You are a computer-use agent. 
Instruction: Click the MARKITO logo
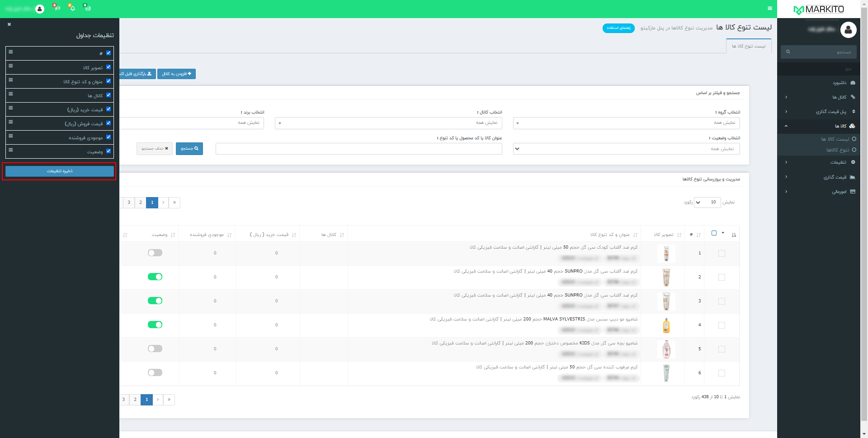coord(819,9)
